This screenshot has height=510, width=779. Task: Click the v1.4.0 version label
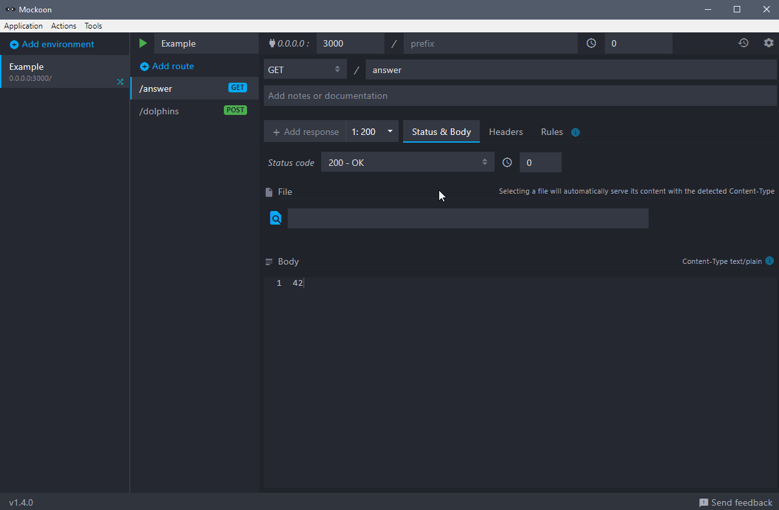coord(21,503)
